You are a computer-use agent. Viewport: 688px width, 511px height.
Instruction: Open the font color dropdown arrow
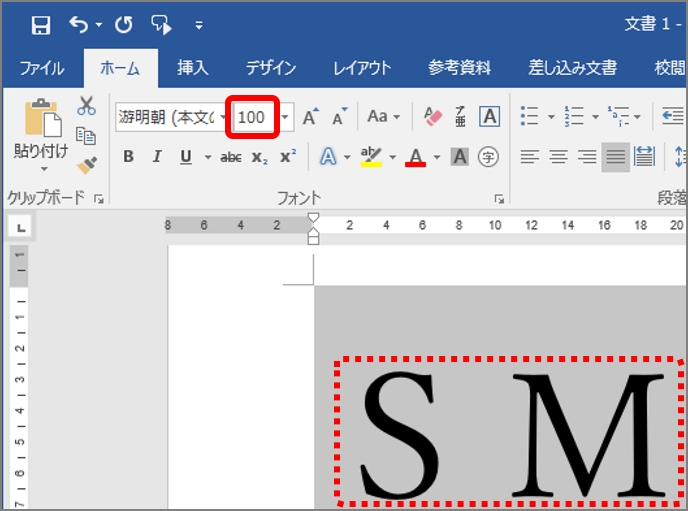(437, 157)
